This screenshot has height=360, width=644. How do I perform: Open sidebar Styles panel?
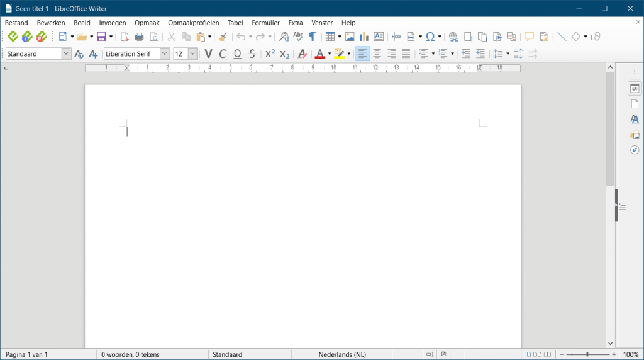[635, 120]
